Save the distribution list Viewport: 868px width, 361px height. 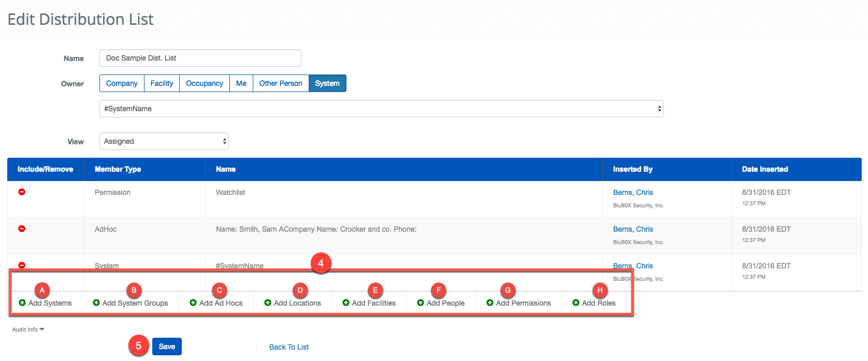pos(167,347)
